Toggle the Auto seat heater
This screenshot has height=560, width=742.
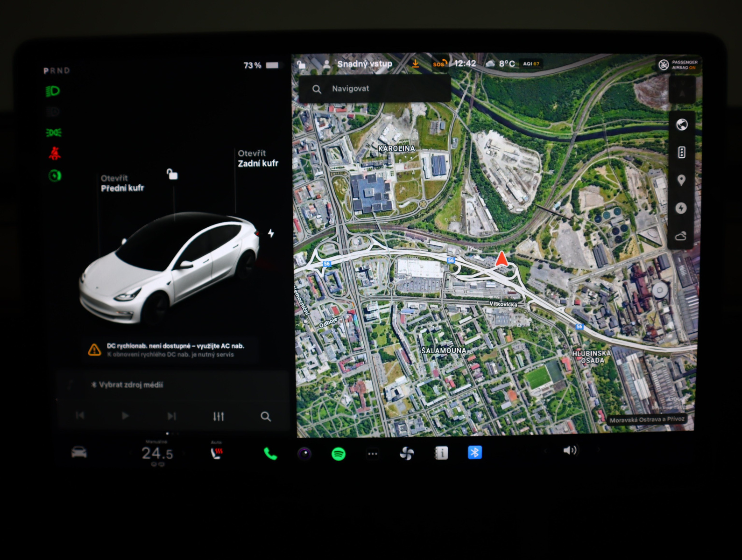point(217,453)
